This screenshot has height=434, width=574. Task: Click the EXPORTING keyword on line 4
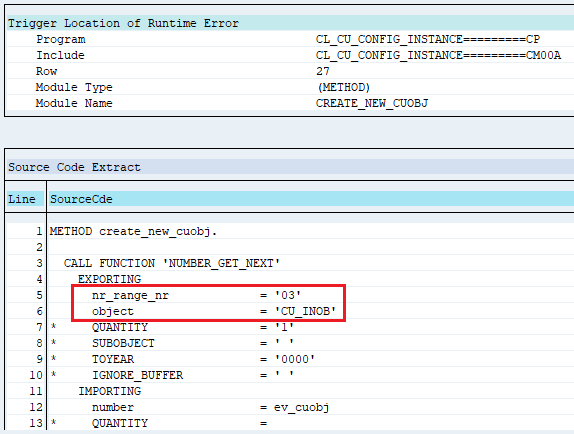[x=109, y=279]
